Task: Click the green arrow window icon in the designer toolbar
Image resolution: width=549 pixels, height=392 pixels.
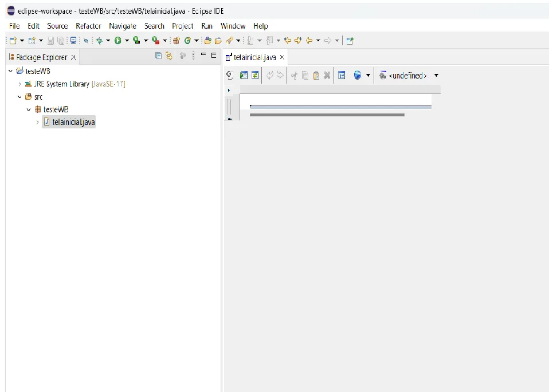Action: pyautogui.click(x=244, y=75)
